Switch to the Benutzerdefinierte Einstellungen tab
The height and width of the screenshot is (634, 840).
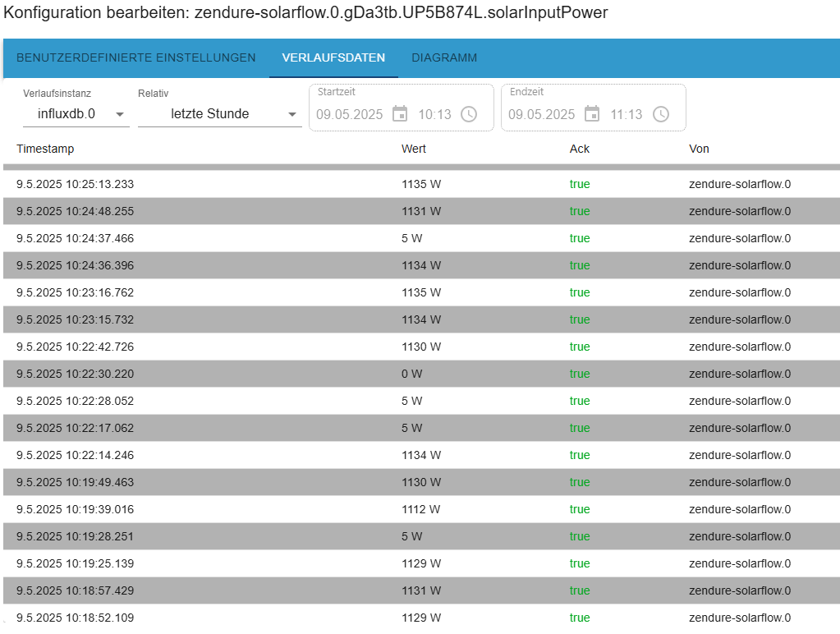[x=136, y=57]
